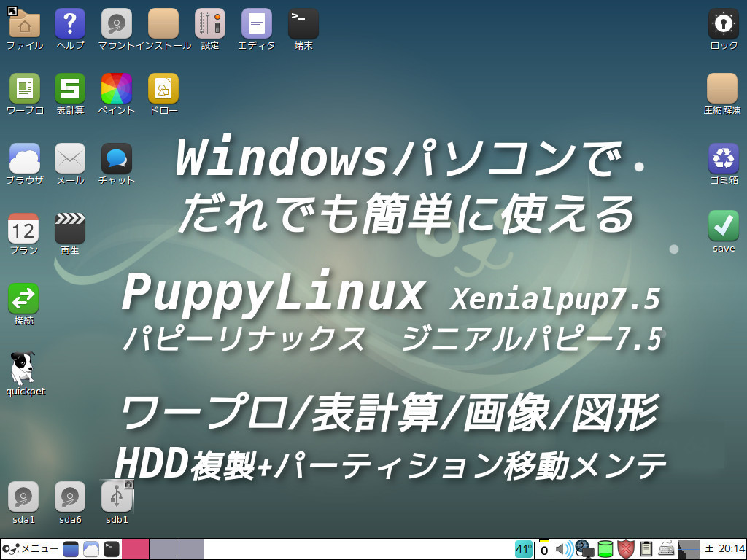
Task: Open the quickpet package installer
Action: click(24, 368)
